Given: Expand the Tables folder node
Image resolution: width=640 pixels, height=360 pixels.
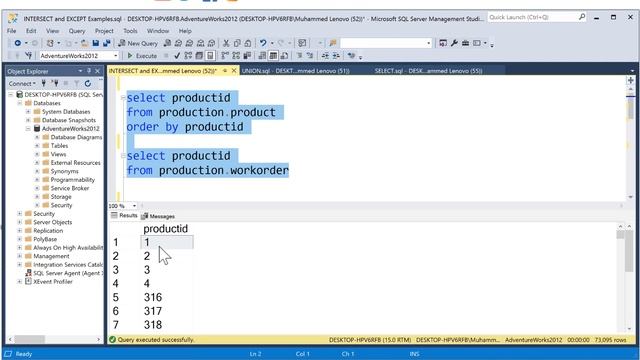Looking at the screenshot, I should pyautogui.click(x=37, y=146).
